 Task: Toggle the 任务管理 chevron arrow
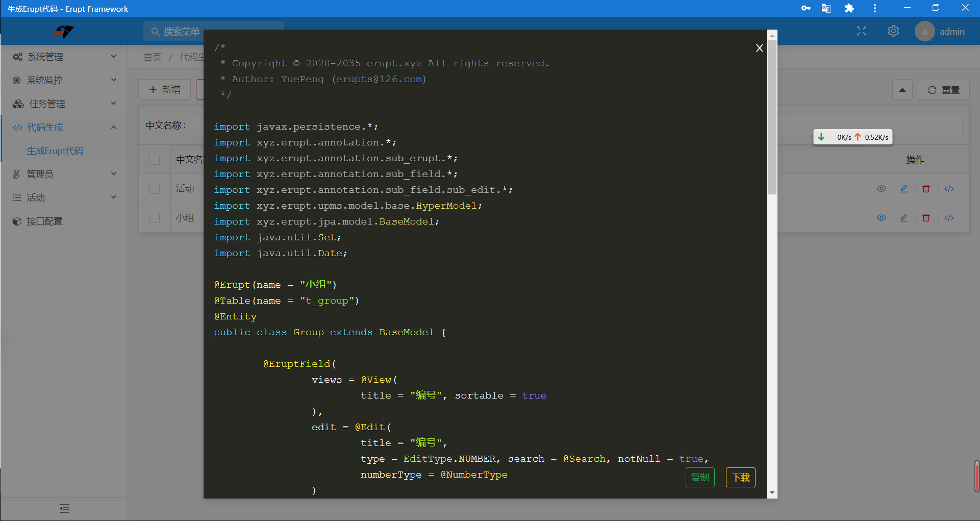coord(114,103)
